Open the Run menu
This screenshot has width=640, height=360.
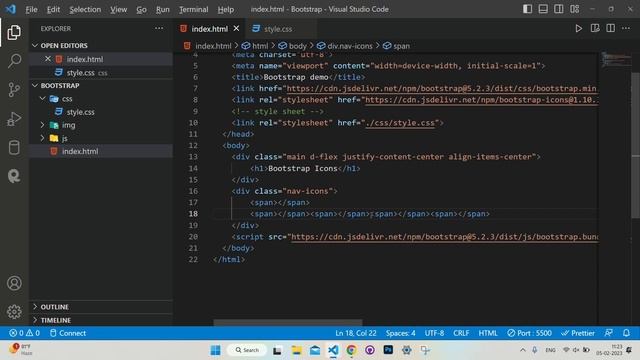click(162, 9)
